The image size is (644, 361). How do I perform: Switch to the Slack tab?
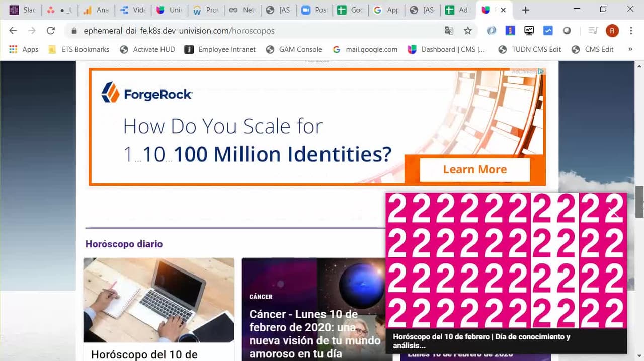23,10
